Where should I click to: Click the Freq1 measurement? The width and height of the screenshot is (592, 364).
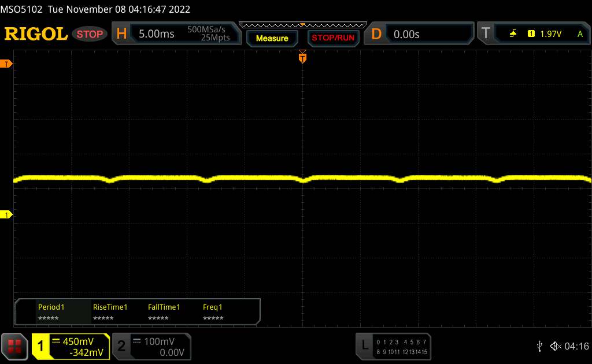(213, 313)
